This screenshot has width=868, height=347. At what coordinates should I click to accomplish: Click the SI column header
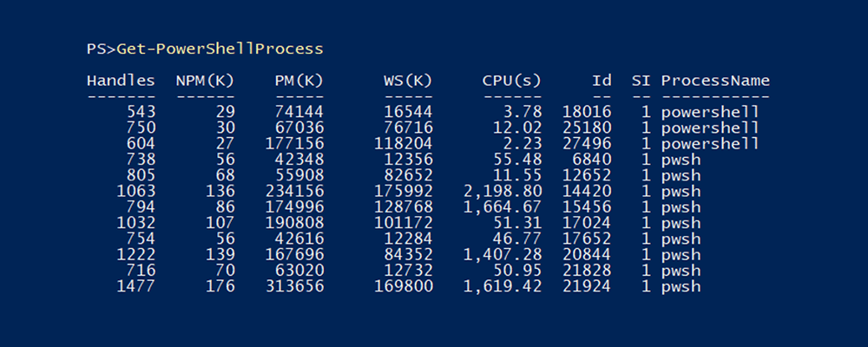[641, 81]
